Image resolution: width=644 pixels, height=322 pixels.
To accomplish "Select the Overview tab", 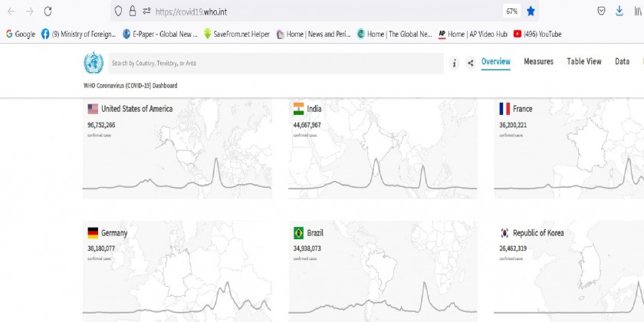I will pos(496,61).
